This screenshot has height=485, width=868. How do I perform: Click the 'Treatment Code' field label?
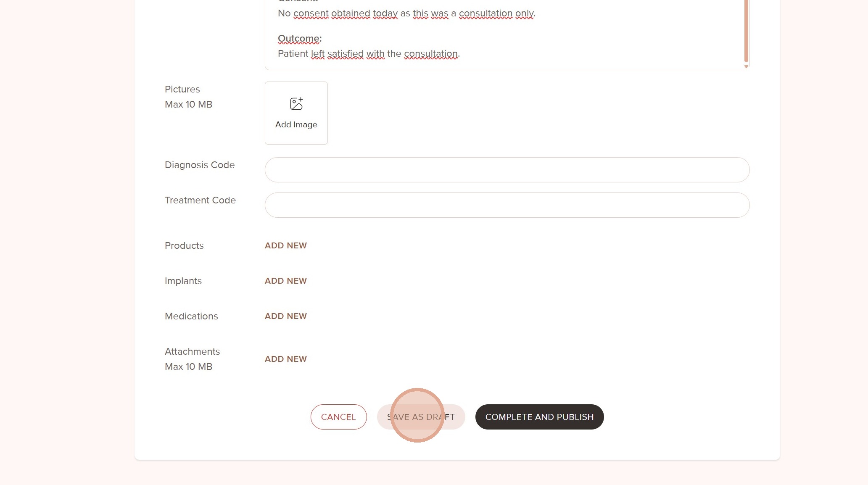pos(200,200)
